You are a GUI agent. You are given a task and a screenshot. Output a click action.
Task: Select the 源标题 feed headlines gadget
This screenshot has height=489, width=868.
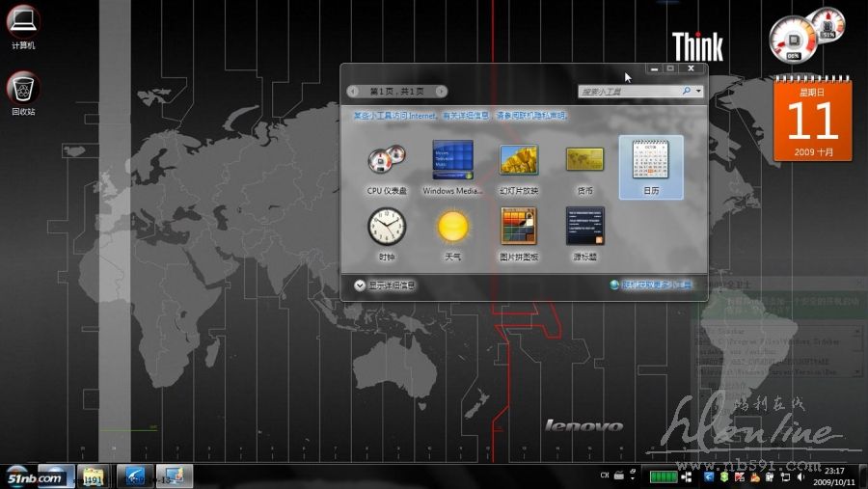click(x=584, y=232)
